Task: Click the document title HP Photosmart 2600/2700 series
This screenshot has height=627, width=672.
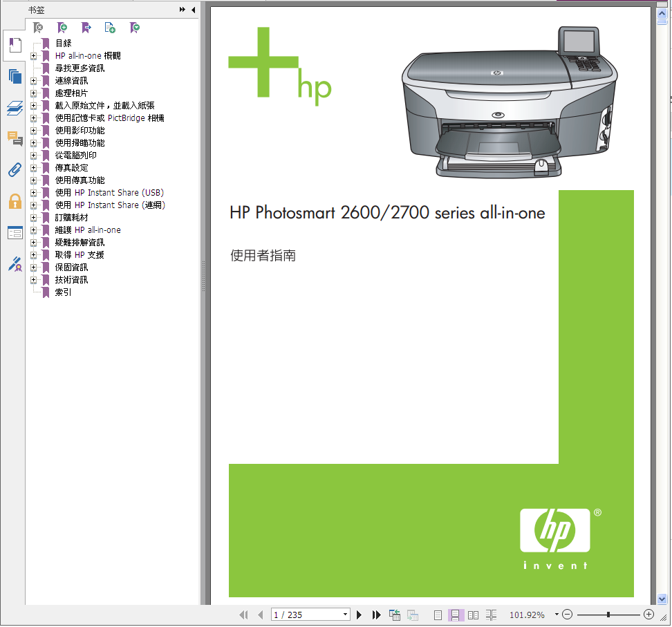Action: [x=387, y=212]
